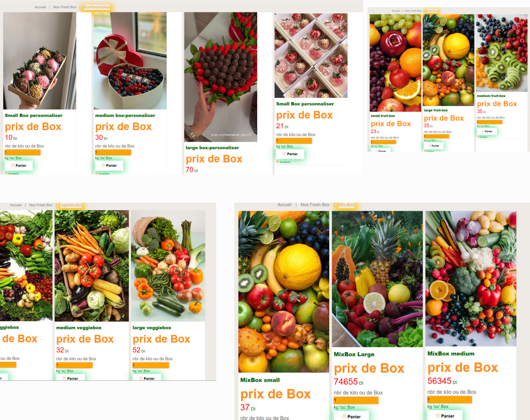
Task: Click quantity field under MixBox medium
Action: tap(450, 400)
